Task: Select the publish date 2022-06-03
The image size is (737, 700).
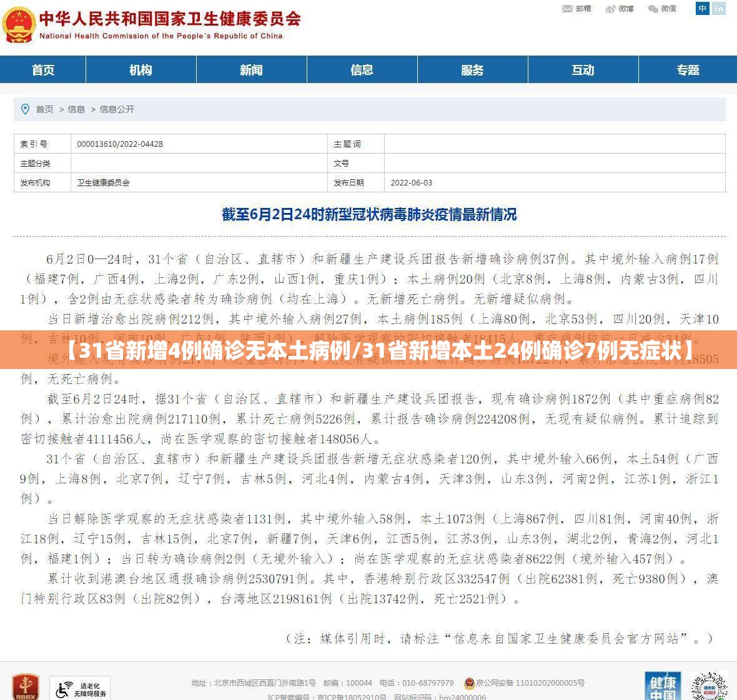Action: pos(411,182)
